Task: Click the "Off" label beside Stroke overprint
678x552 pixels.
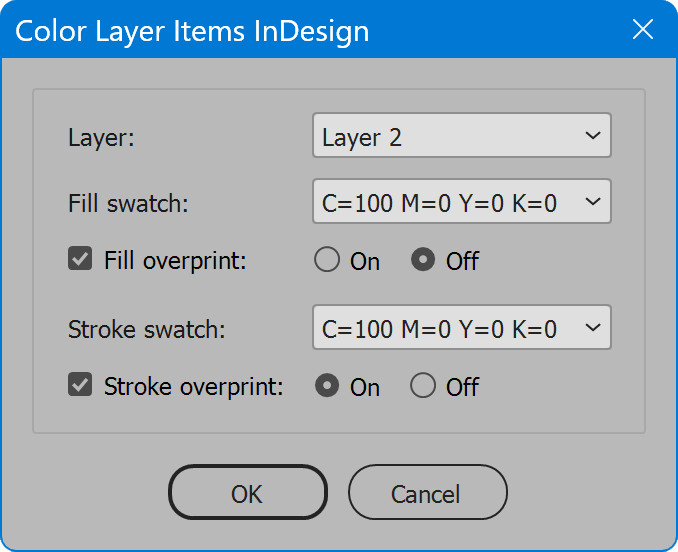Action: point(462,387)
